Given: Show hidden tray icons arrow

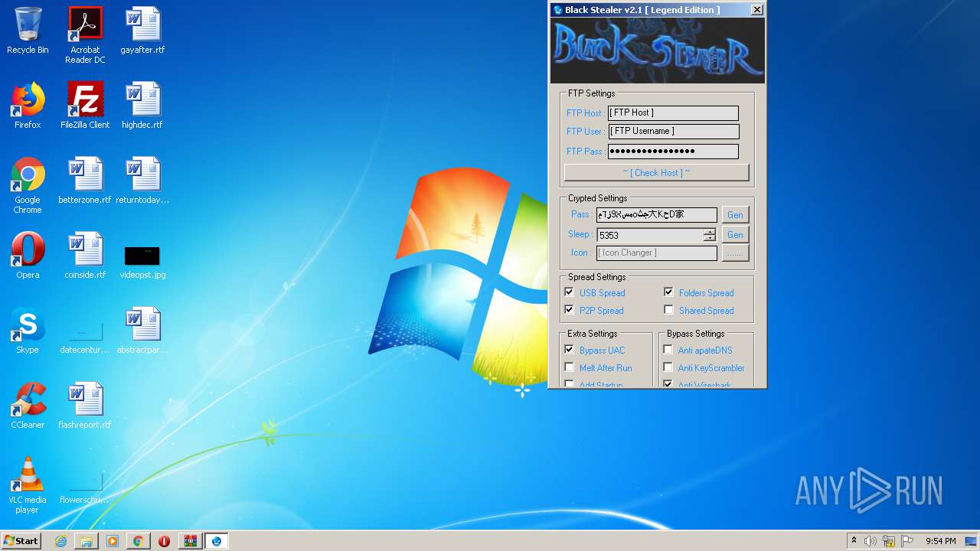Looking at the screenshot, I should (854, 541).
